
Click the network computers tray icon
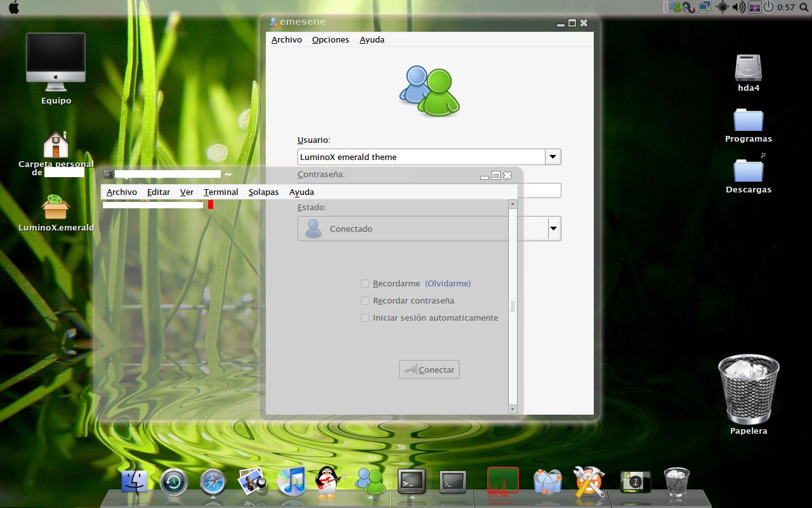pos(705,7)
